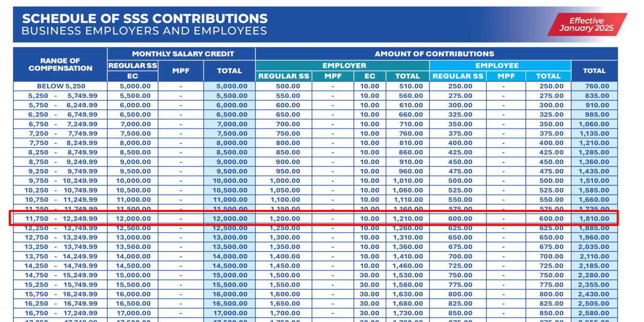Click 'MPF' header under Monthly Salary Credit

(x=181, y=71)
